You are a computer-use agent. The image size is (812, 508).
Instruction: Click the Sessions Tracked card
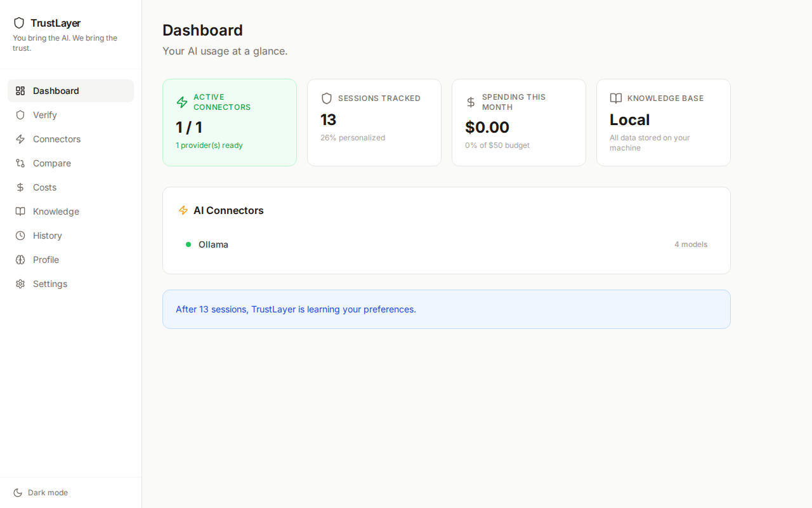[374, 122]
